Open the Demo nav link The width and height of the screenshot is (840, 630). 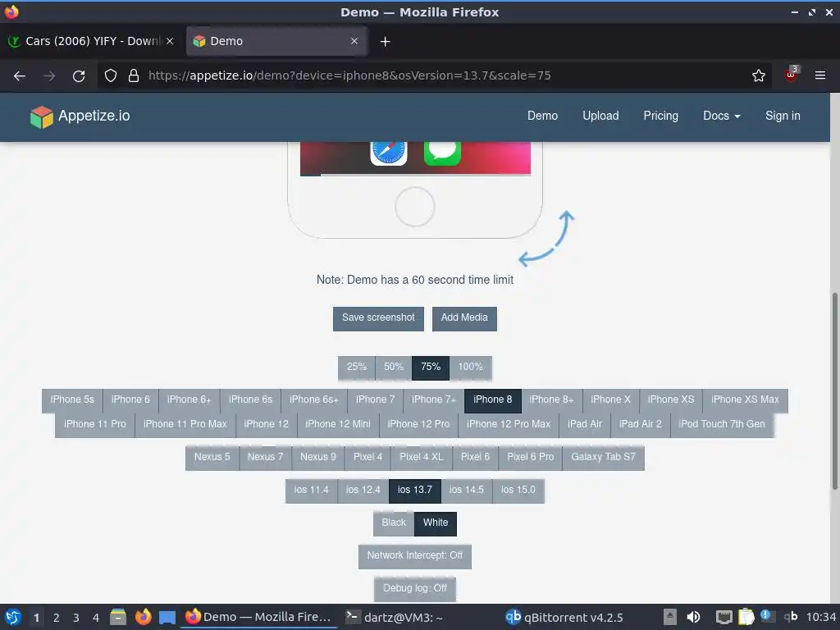pyautogui.click(x=542, y=116)
